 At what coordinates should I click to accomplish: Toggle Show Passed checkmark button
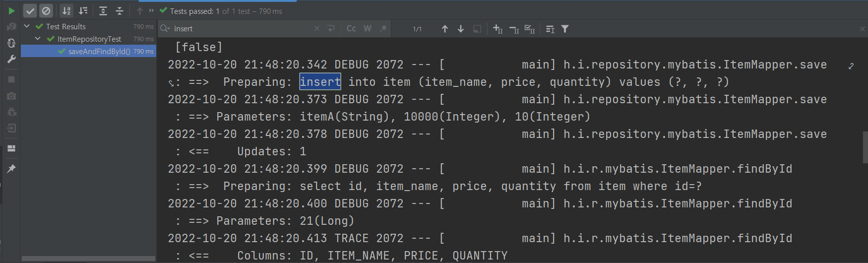(x=30, y=11)
